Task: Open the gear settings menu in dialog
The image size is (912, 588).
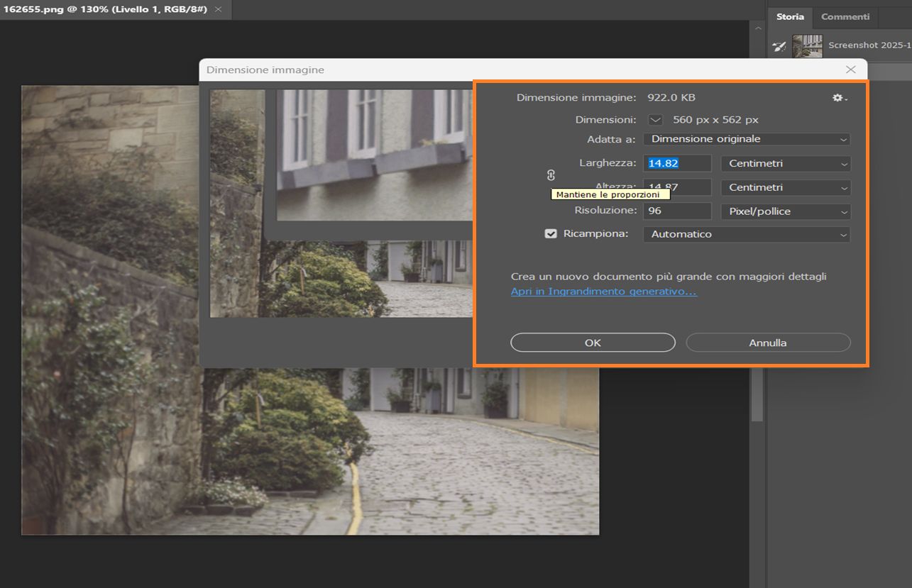Action: (x=840, y=98)
